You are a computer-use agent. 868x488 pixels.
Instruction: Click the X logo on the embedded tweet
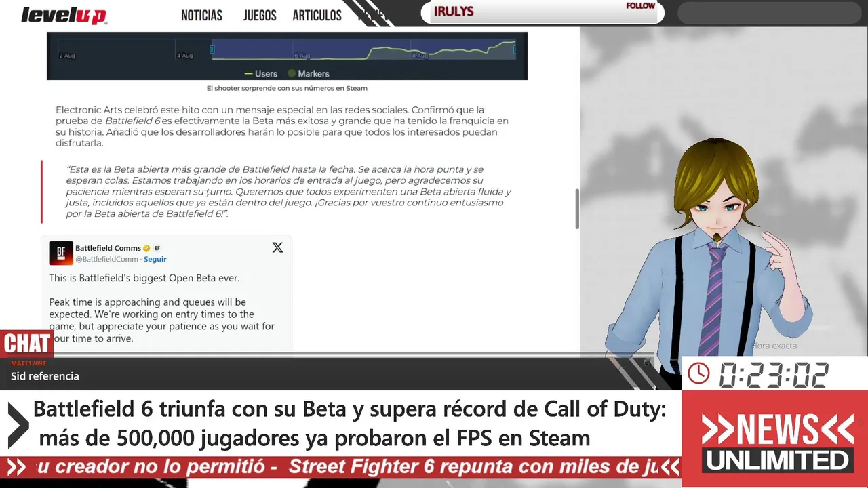277,247
